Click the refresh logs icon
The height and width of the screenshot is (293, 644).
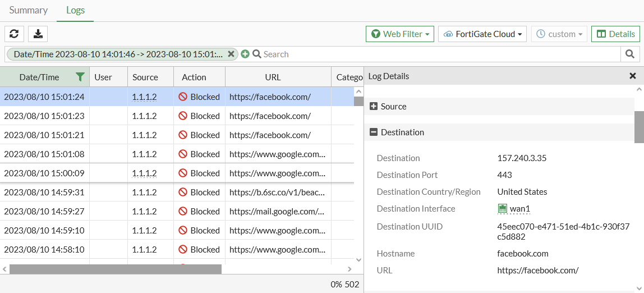pos(14,34)
